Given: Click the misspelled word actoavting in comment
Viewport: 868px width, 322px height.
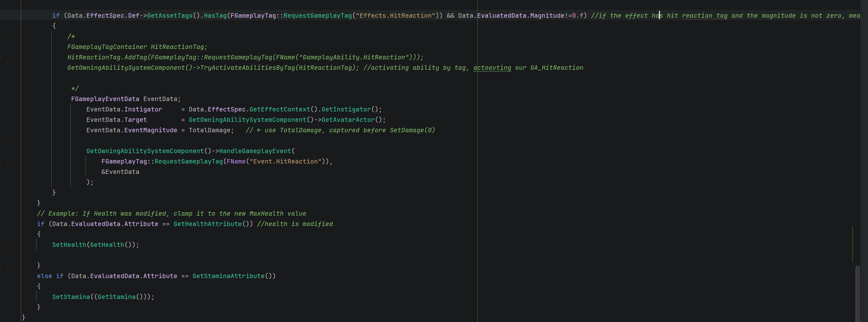Looking at the screenshot, I should (492, 68).
